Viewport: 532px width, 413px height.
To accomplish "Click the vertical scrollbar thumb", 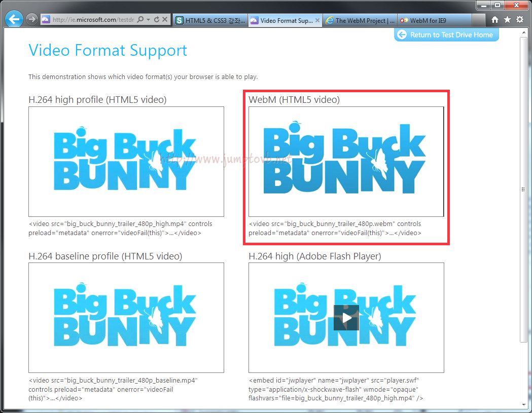I will [x=523, y=190].
